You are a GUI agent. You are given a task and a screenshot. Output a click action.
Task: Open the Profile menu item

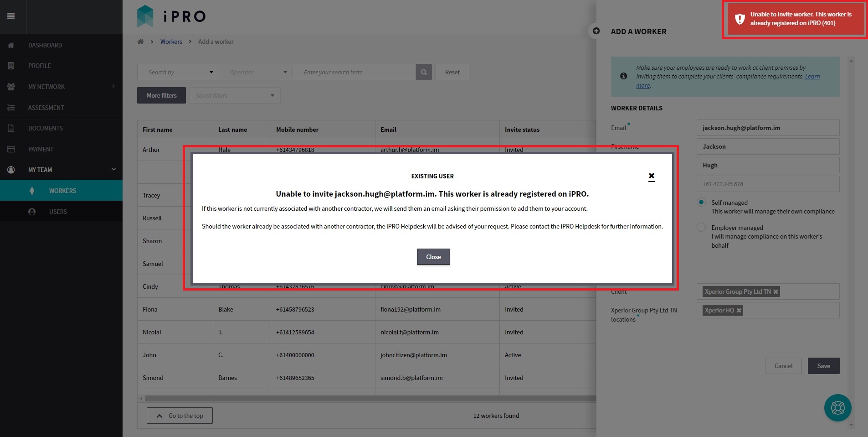(x=61, y=66)
